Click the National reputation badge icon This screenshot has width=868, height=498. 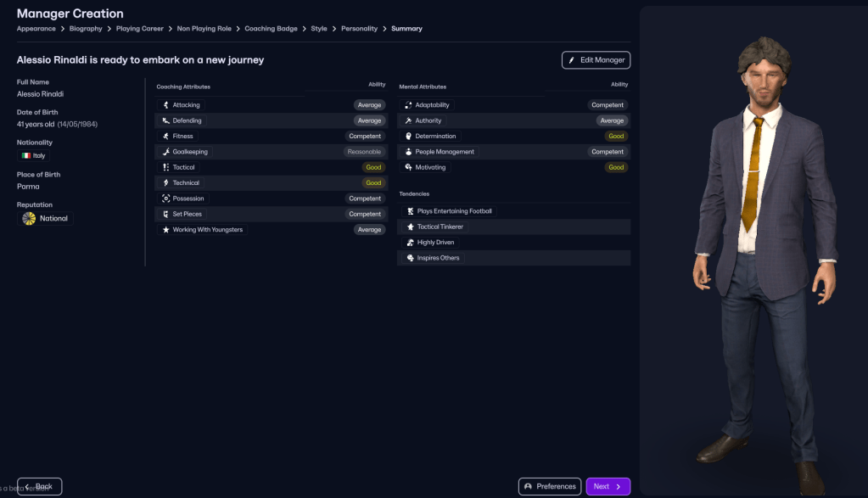coord(29,219)
